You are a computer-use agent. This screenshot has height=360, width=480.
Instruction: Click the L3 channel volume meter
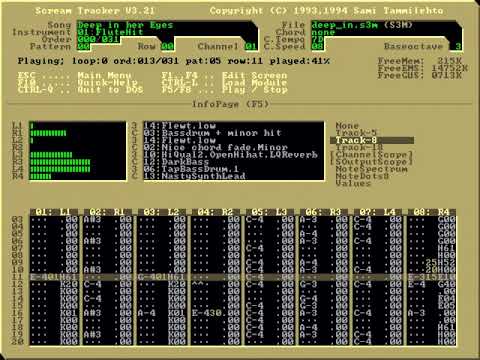pyautogui.click(x=51, y=155)
